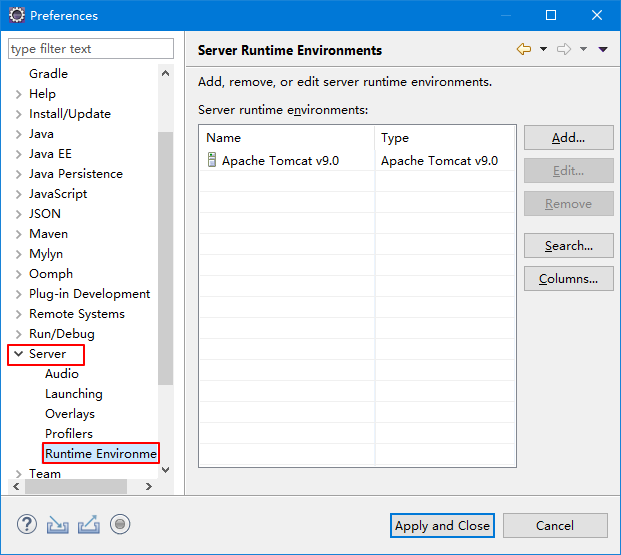The width and height of the screenshot is (621, 555).
Task: Expand the Java tree node
Action: (x=18, y=134)
